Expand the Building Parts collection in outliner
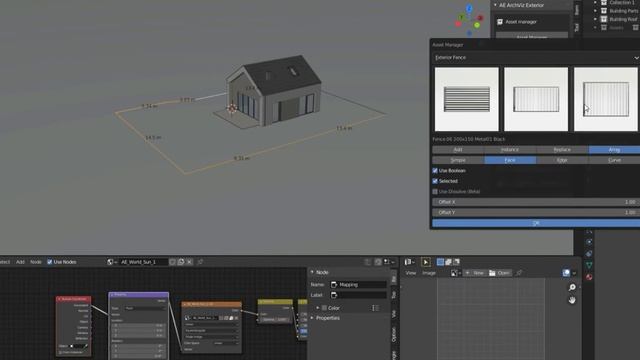This screenshot has height=360, width=640. coord(595,11)
